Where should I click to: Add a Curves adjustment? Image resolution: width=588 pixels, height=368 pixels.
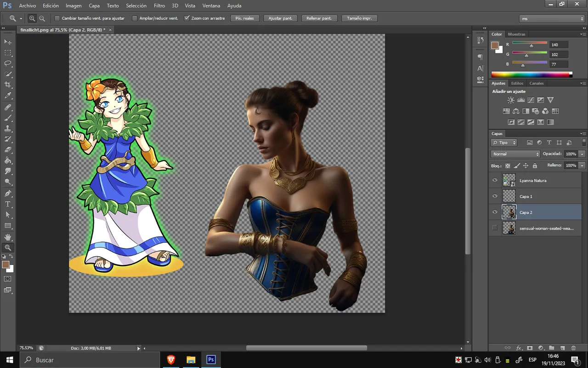(531, 100)
